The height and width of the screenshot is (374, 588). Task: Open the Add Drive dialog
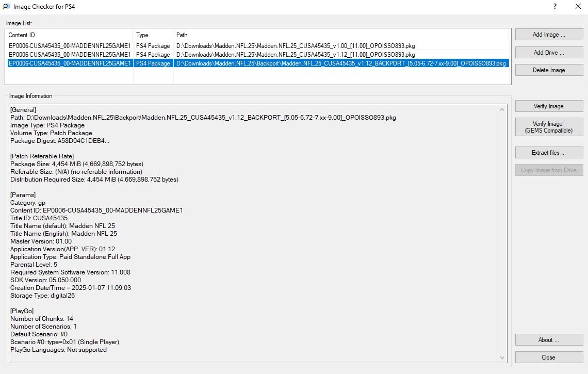pyautogui.click(x=549, y=53)
